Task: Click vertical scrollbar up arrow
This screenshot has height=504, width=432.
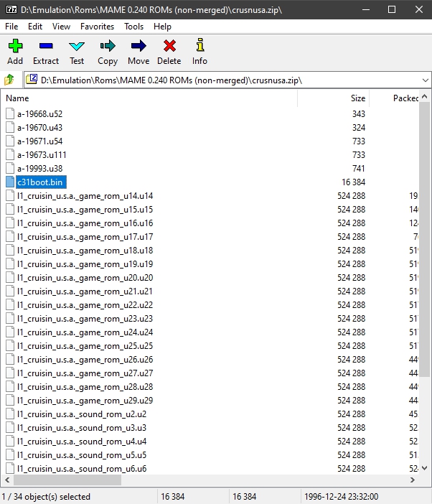Action: tap(425, 96)
